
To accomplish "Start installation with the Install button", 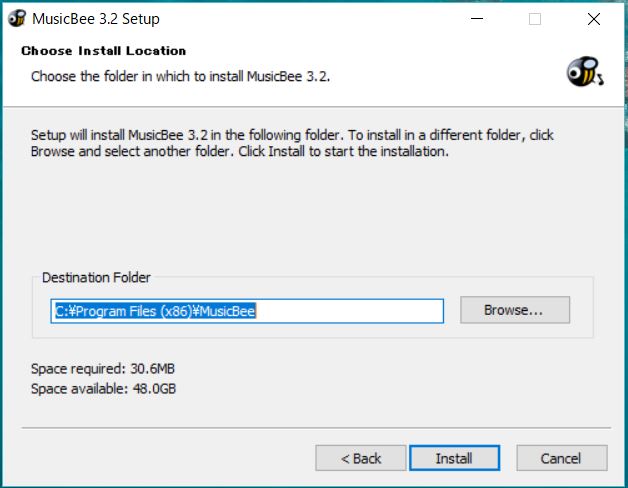I will pyautogui.click(x=454, y=458).
